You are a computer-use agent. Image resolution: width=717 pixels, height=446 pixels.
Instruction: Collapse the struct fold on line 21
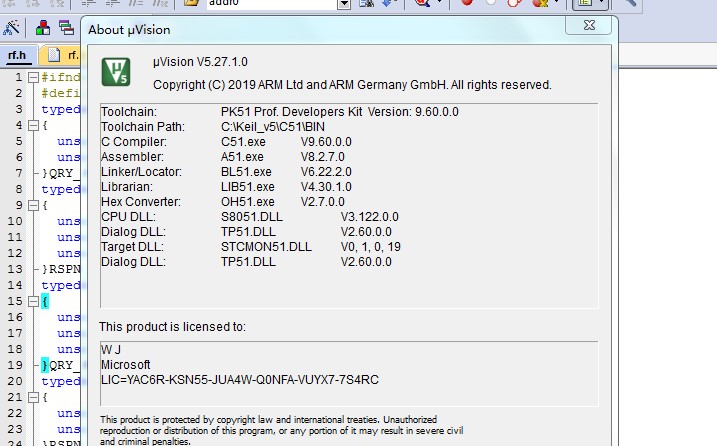tap(33, 398)
